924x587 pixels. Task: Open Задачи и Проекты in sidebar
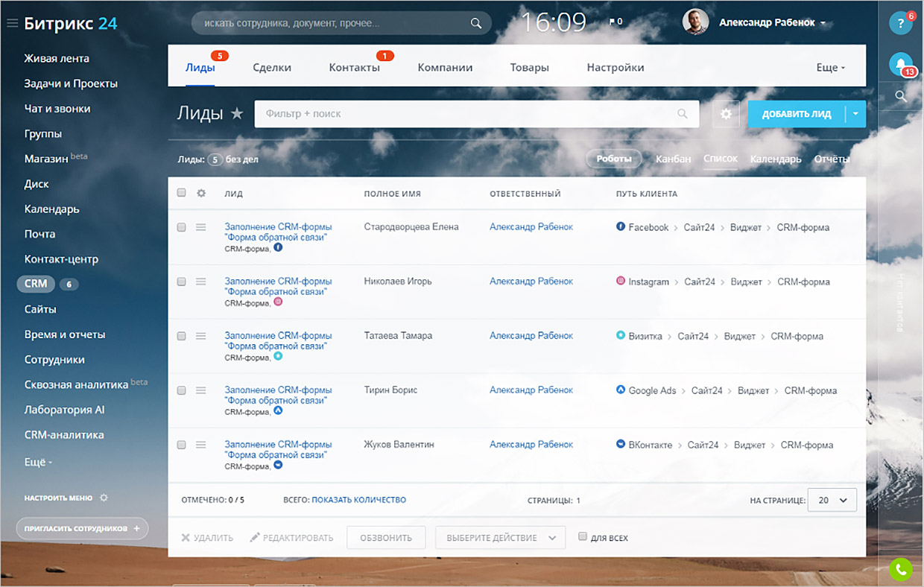pyautogui.click(x=71, y=83)
